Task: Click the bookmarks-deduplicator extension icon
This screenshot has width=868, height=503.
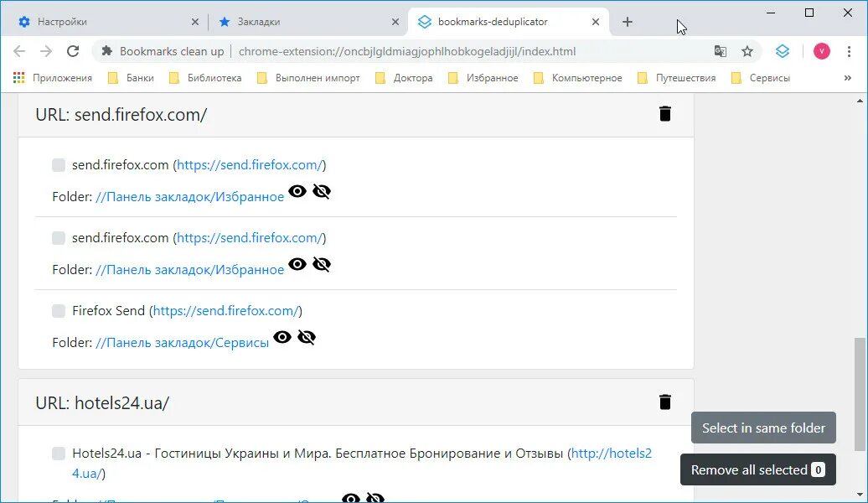Action: point(782,50)
